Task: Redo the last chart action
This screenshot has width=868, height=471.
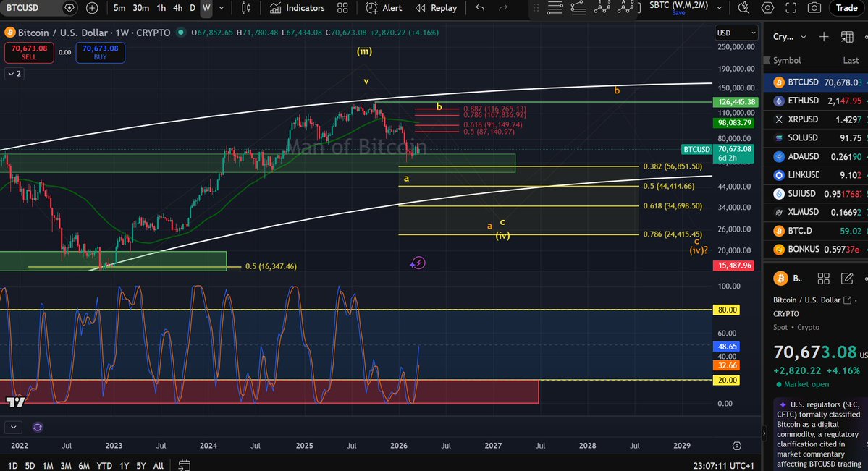Action: [x=503, y=8]
